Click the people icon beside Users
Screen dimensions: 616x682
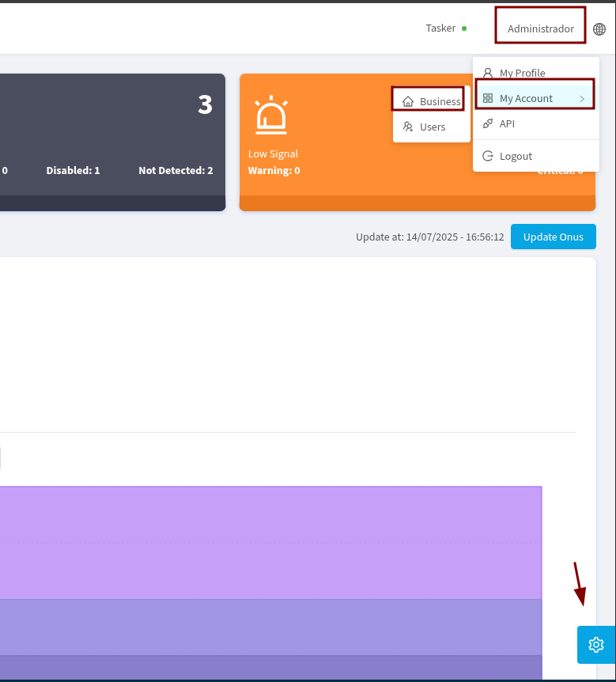coord(408,127)
